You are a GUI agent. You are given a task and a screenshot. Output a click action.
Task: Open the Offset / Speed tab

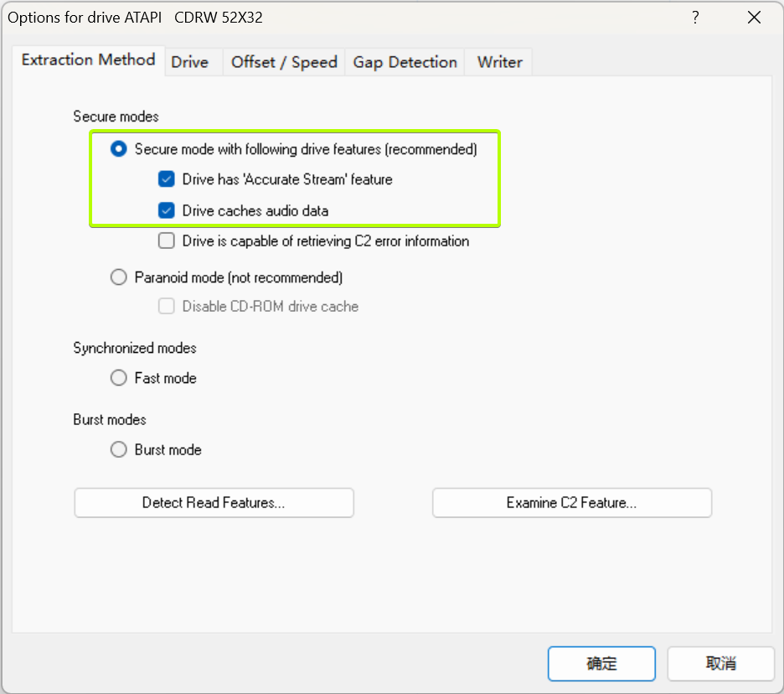[x=284, y=62]
